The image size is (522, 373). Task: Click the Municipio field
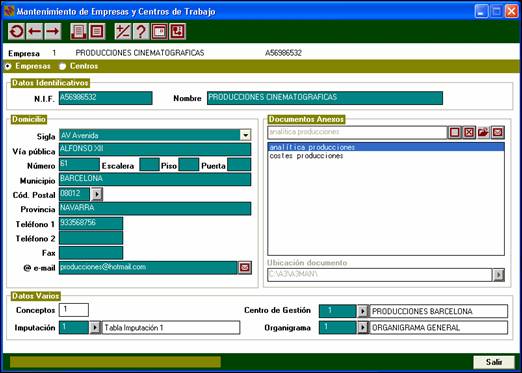click(155, 179)
